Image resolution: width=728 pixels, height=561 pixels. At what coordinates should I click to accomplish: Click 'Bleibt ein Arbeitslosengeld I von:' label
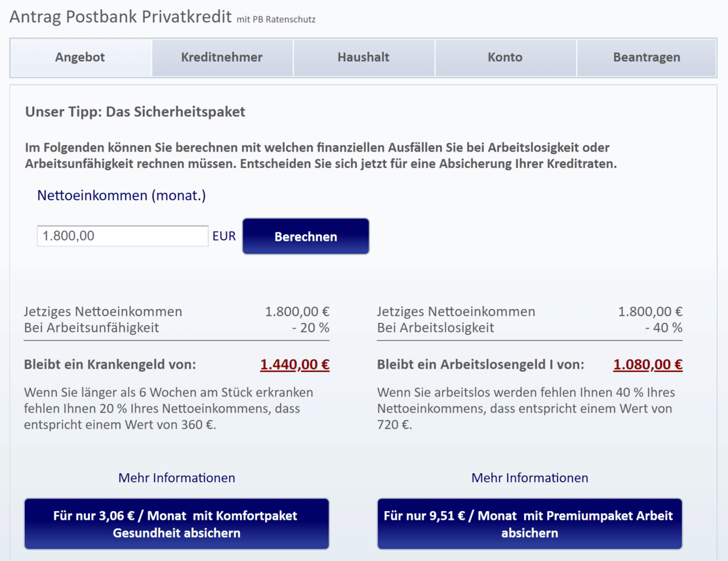(481, 365)
